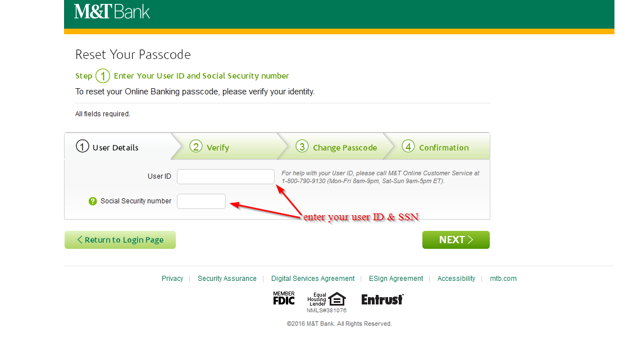Open the Digital Services Agreement link
The image size is (642, 364).
pyautogui.click(x=313, y=279)
